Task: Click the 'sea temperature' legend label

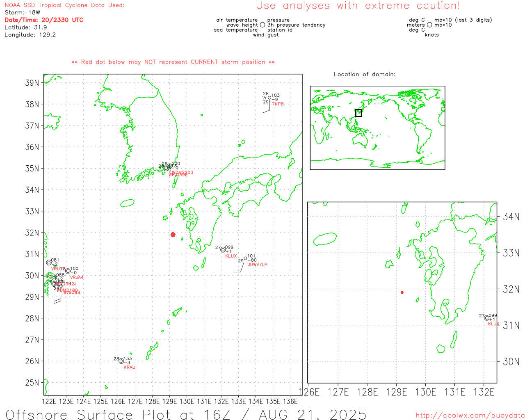Action: [x=236, y=30]
